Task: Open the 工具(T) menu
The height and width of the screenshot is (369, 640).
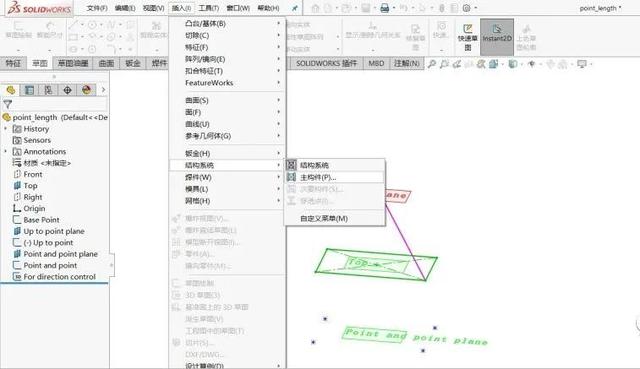Action: click(x=209, y=8)
